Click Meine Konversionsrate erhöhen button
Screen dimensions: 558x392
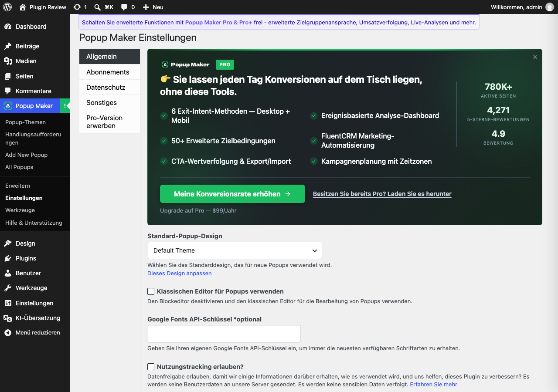pyautogui.click(x=232, y=194)
